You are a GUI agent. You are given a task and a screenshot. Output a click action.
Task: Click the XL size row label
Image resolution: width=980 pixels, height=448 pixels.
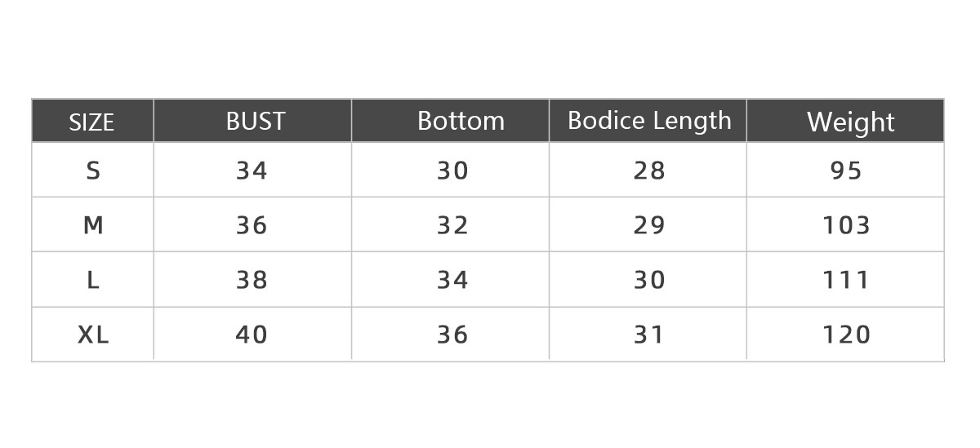click(x=93, y=335)
